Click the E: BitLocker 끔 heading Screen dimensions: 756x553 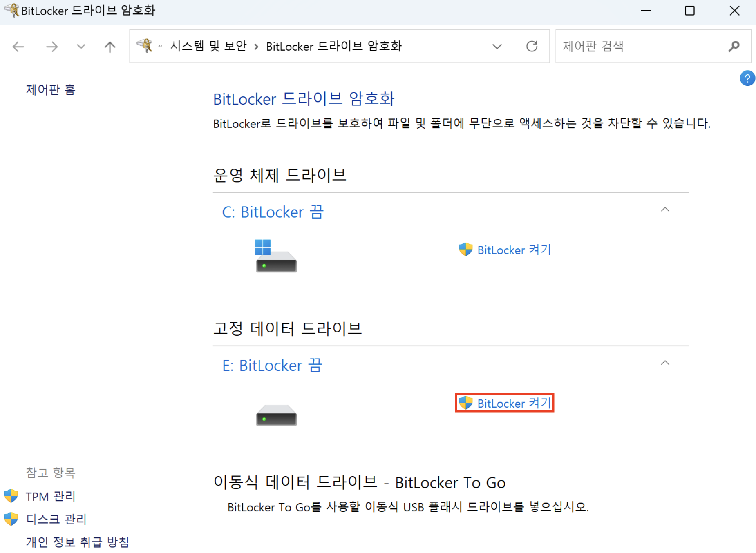[272, 366]
